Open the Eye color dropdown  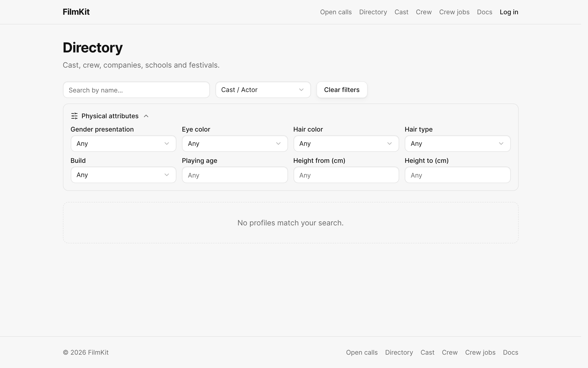coord(235,144)
